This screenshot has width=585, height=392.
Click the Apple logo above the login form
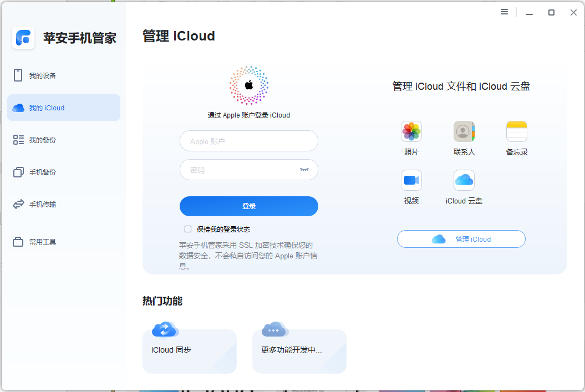tap(248, 85)
